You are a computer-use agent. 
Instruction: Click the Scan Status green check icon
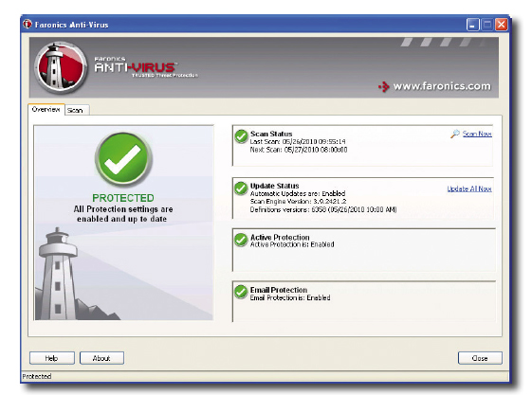pos(241,136)
